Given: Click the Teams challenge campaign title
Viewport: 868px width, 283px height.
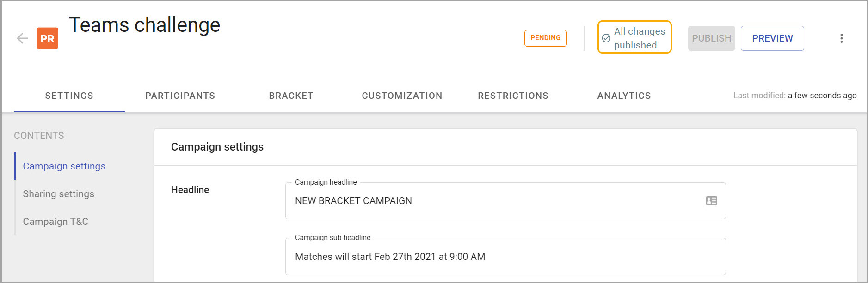Looking at the screenshot, I should pos(145,25).
